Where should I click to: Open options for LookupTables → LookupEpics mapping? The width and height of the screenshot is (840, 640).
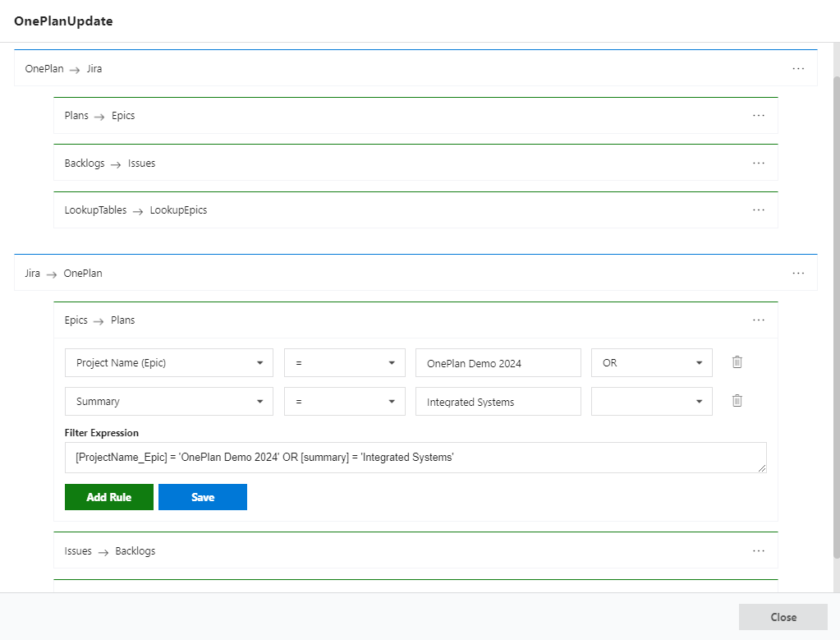coord(758,210)
